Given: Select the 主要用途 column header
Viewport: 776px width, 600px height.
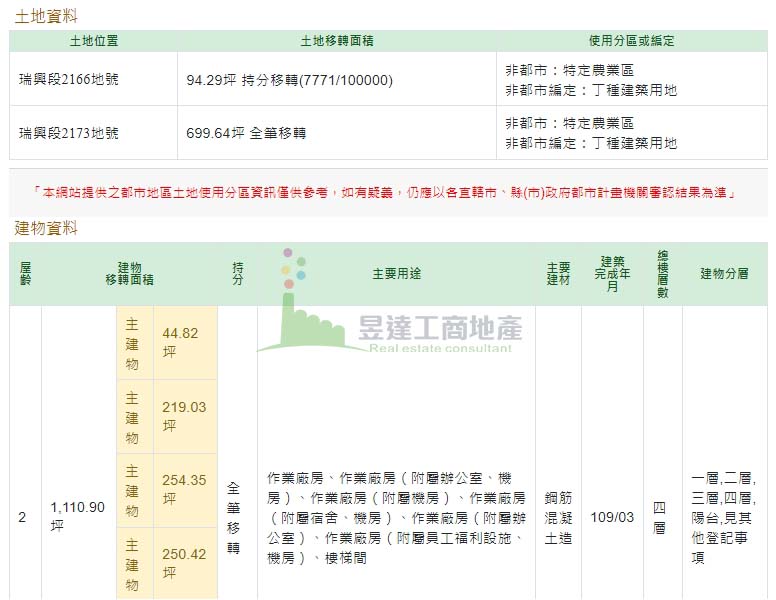Looking at the screenshot, I should 396,274.
